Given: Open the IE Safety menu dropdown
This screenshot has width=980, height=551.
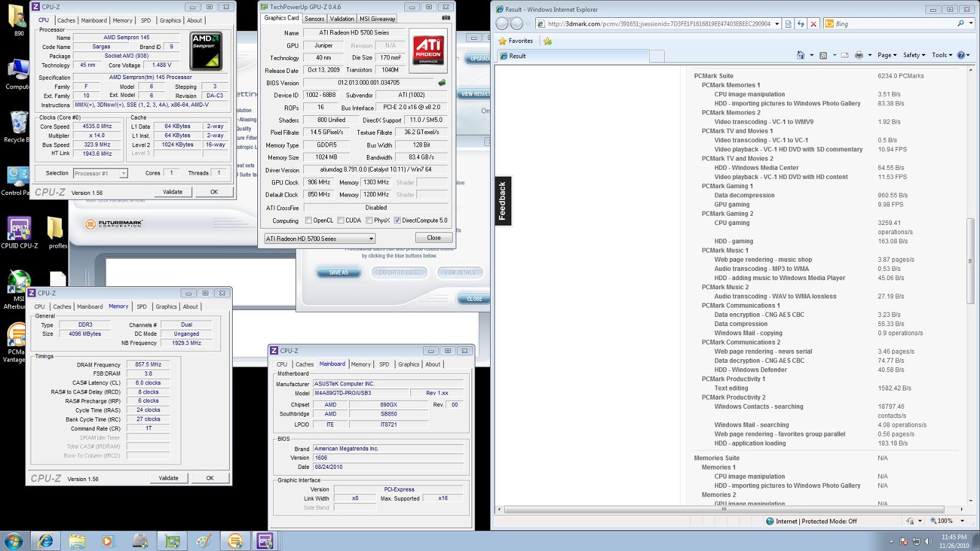Looking at the screenshot, I should tap(913, 55).
